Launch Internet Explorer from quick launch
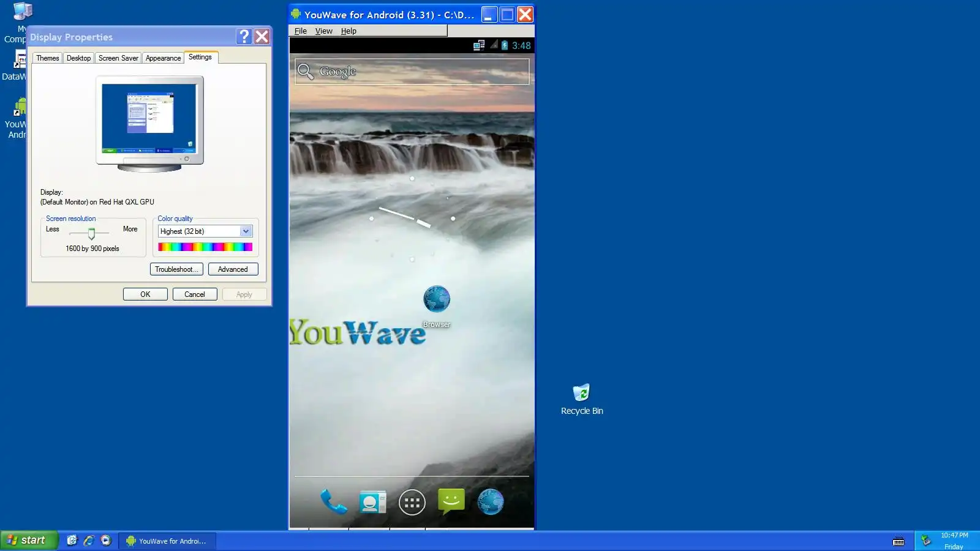Image resolution: width=980 pixels, height=551 pixels. (x=89, y=541)
